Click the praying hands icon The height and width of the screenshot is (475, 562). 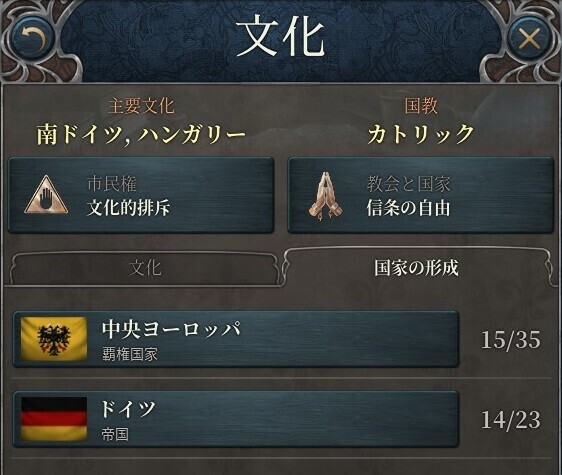tap(325, 196)
